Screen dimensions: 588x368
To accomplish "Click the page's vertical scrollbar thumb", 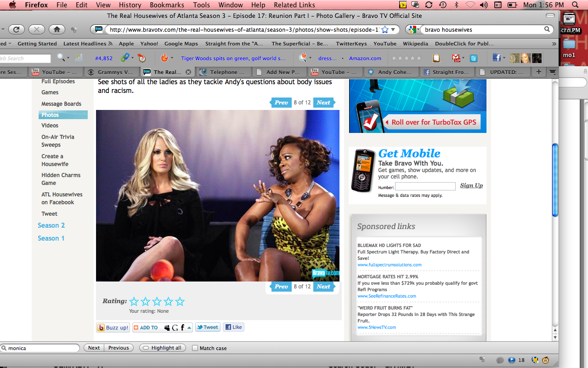I will click(555, 179).
